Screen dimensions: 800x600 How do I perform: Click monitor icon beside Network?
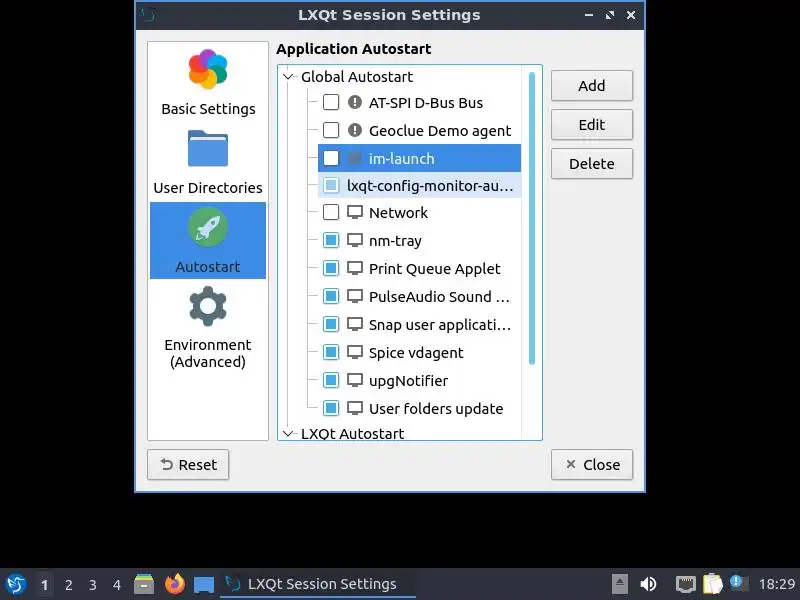tap(355, 212)
